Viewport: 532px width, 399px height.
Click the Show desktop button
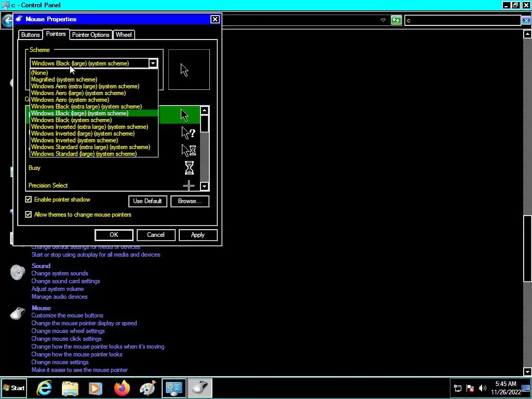[526, 388]
